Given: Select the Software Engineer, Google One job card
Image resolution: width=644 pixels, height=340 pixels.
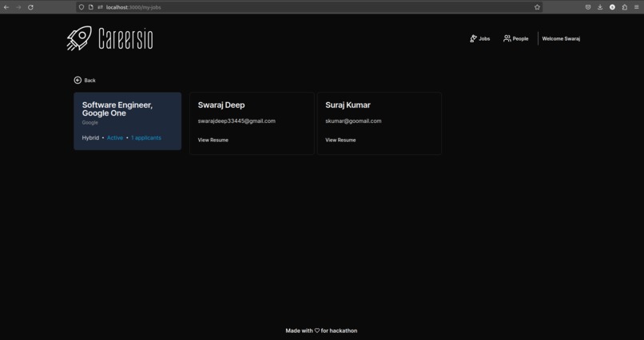Looking at the screenshot, I should click(x=127, y=121).
